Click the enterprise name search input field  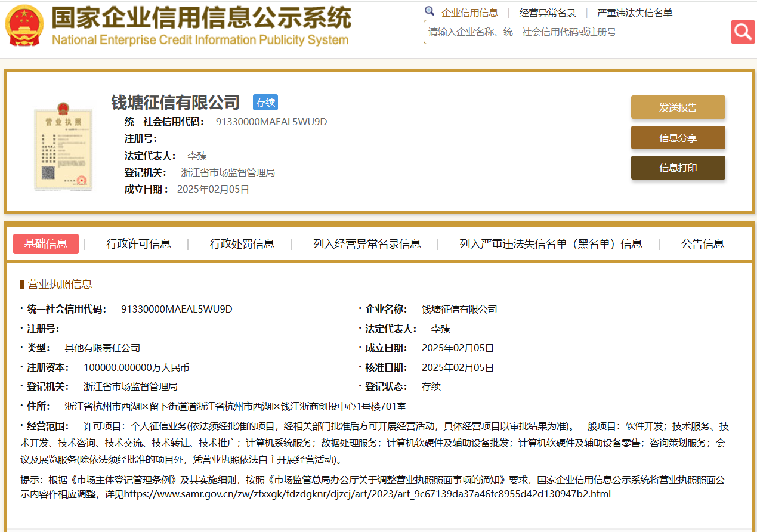(x=576, y=32)
